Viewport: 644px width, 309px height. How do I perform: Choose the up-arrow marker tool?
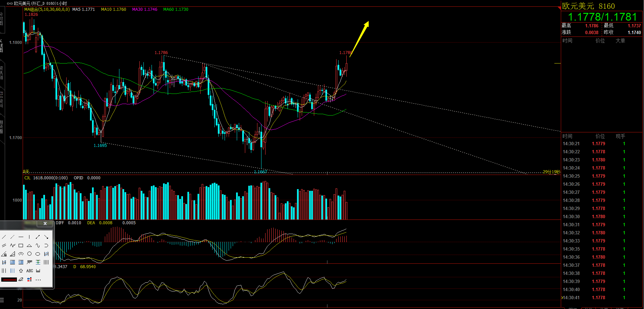(21, 271)
